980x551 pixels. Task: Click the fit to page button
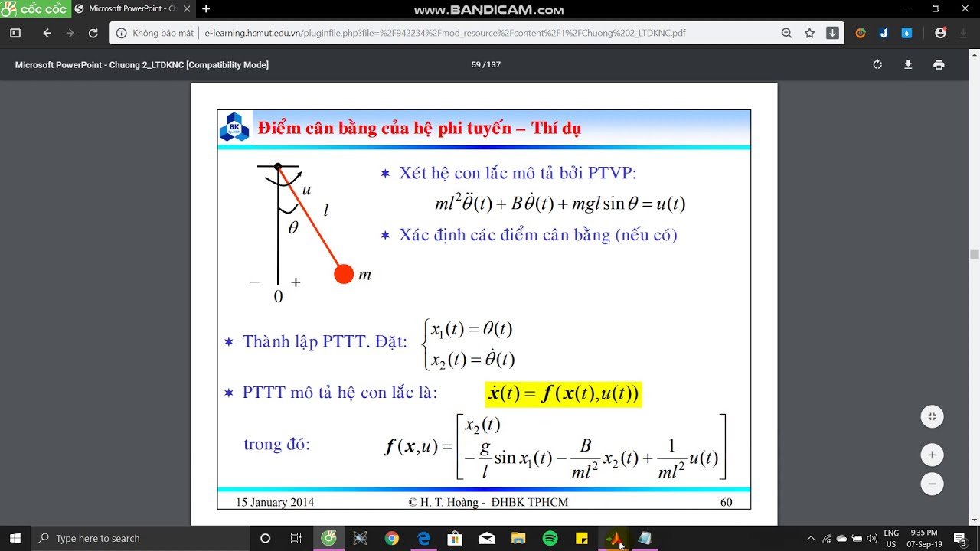coord(932,417)
